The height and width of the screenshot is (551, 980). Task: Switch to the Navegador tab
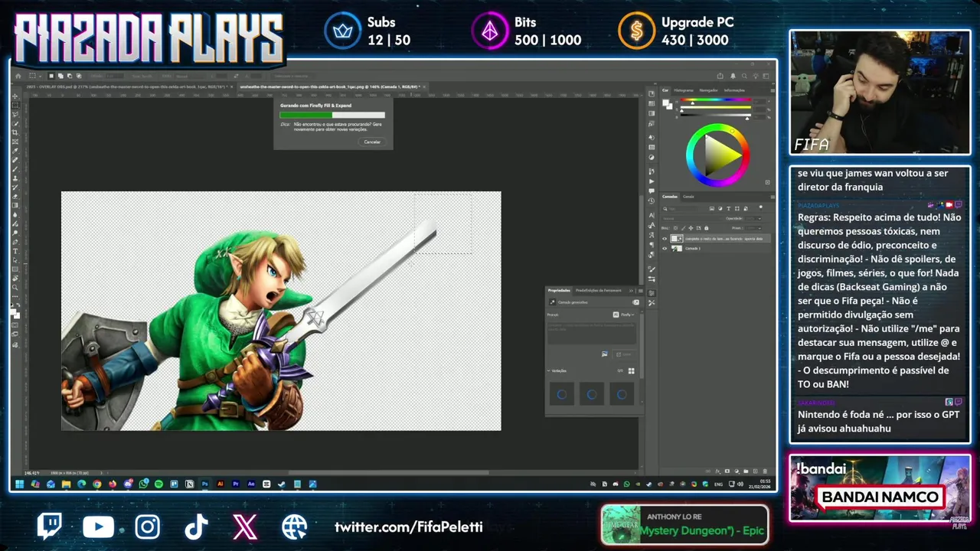[x=708, y=90]
